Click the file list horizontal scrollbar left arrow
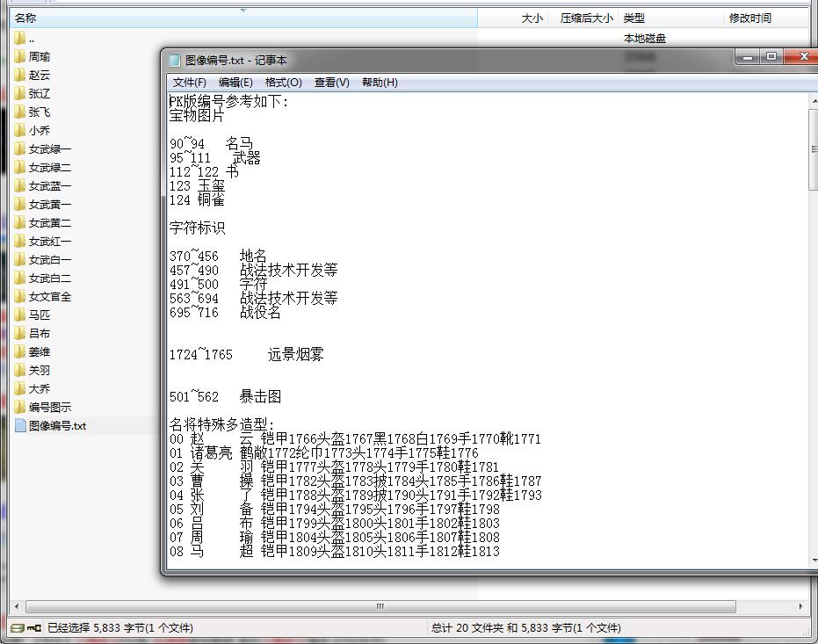The width and height of the screenshot is (818, 644). [x=16, y=606]
